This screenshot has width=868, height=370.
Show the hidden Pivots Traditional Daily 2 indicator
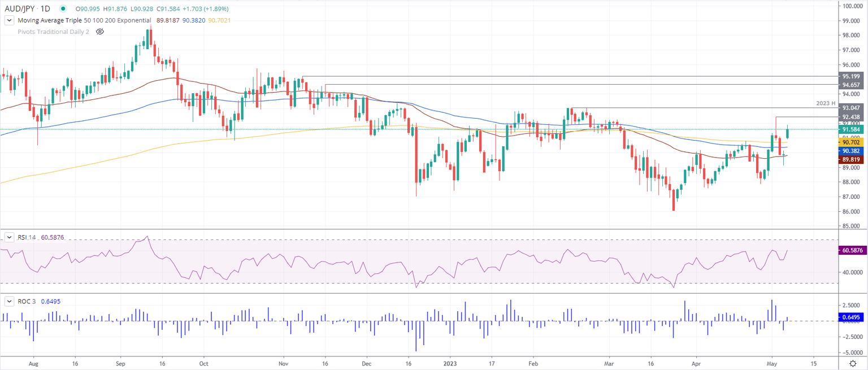[99, 32]
